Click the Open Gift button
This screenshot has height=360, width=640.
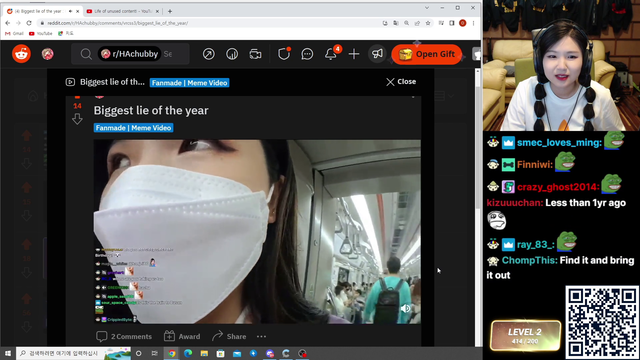point(427,54)
